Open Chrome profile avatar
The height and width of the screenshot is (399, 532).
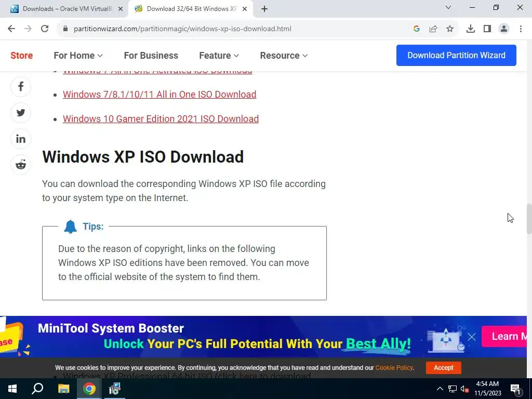click(504, 29)
